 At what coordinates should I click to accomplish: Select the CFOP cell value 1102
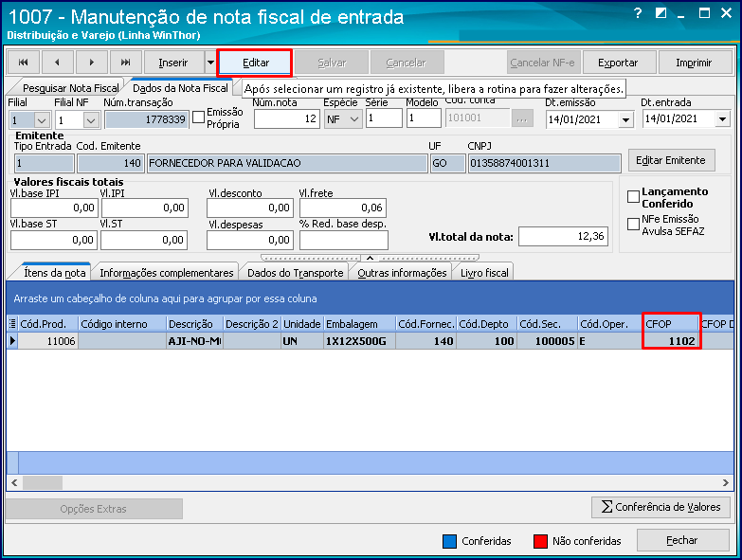point(671,341)
